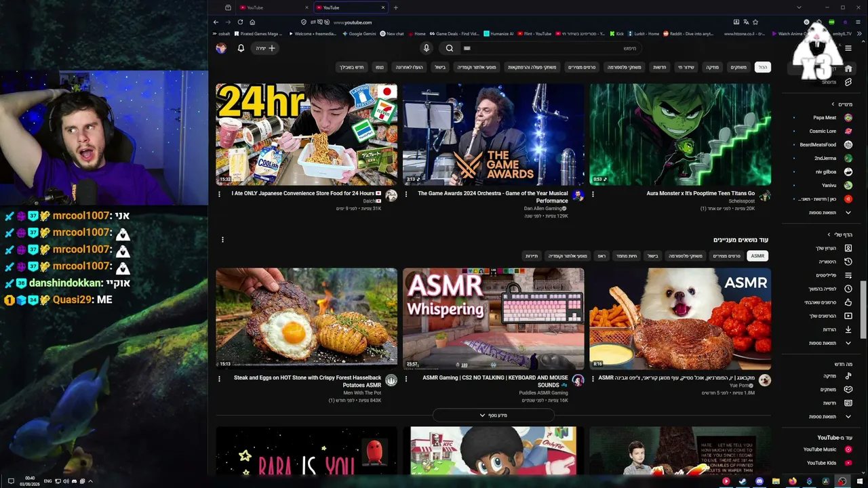Open the Humanize AI bookmark
This screenshot has height=488, width=868.
coord(498,33)
